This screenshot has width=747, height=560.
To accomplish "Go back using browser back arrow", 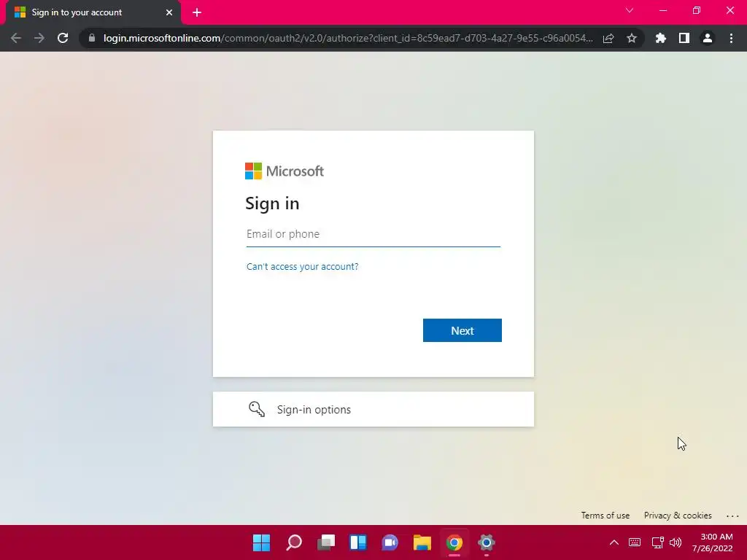I will 16,38.
